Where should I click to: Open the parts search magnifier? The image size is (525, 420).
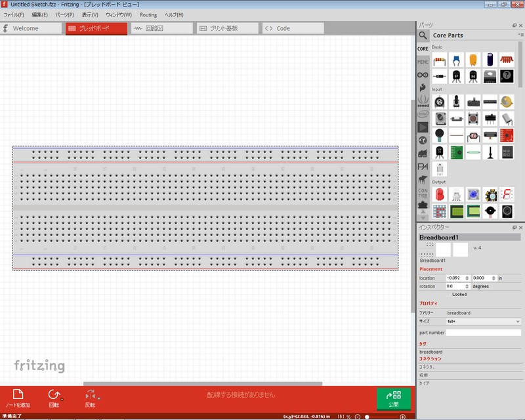(x=423, y=35)
